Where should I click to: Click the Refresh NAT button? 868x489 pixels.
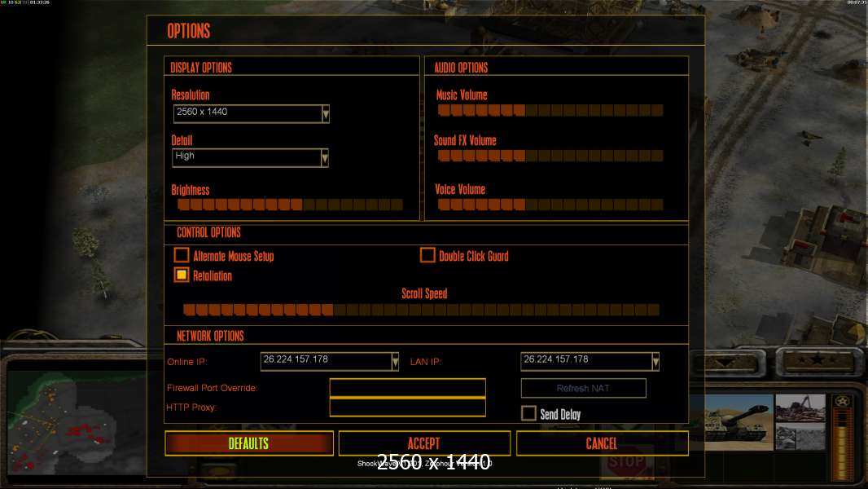[584, 388]
